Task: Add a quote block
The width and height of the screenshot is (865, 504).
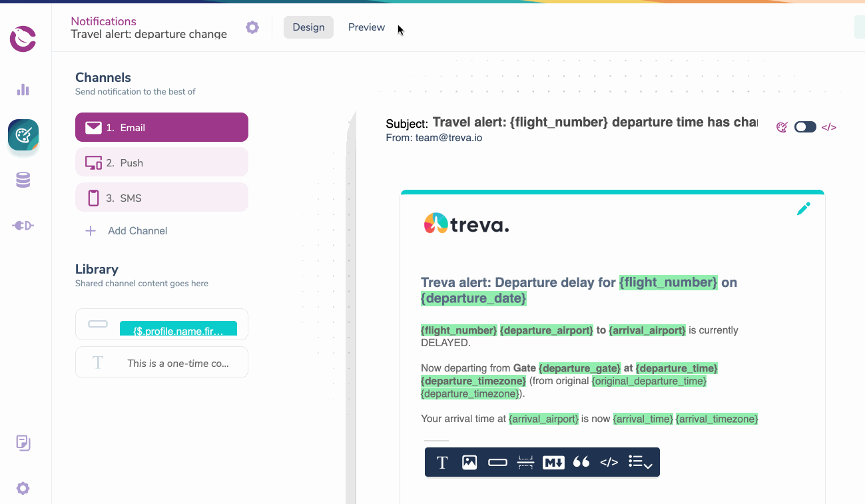Action: click(581, 462)
